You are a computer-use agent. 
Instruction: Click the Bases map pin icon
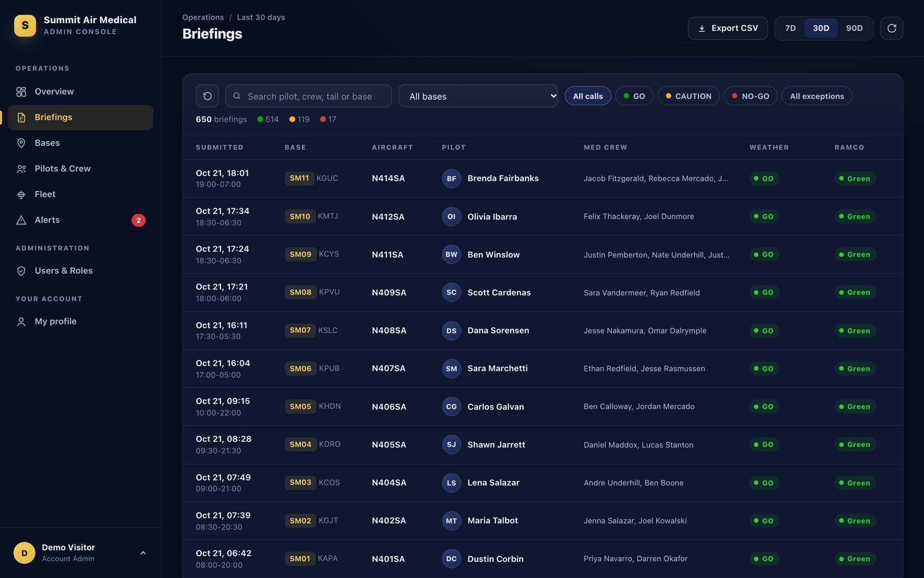[x=21, y=143]
